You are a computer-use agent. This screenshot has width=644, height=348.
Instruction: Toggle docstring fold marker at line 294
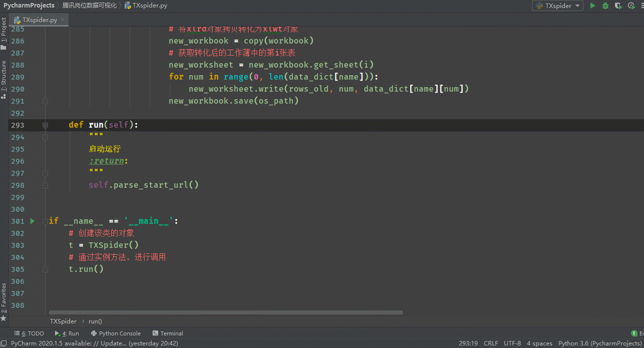[x=45, y=137]
